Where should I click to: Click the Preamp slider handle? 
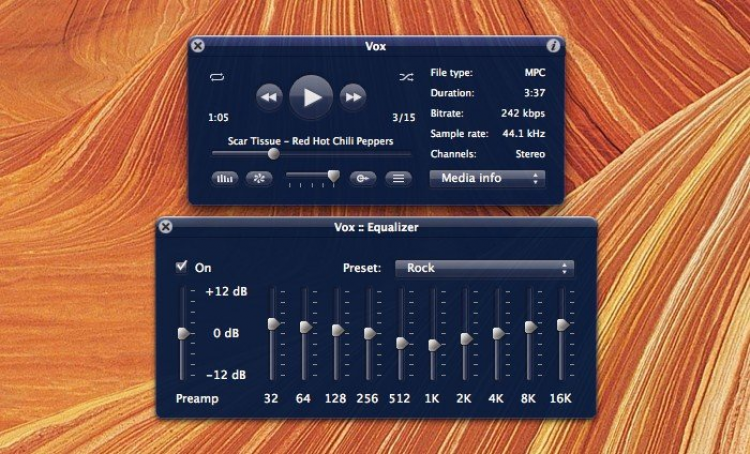(x=184, y=333)
